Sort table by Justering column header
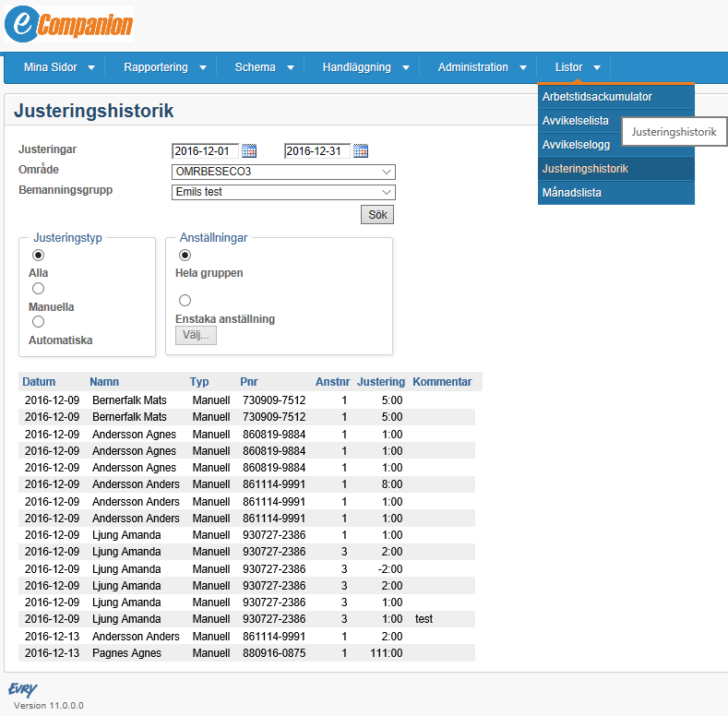 (381, 382)
